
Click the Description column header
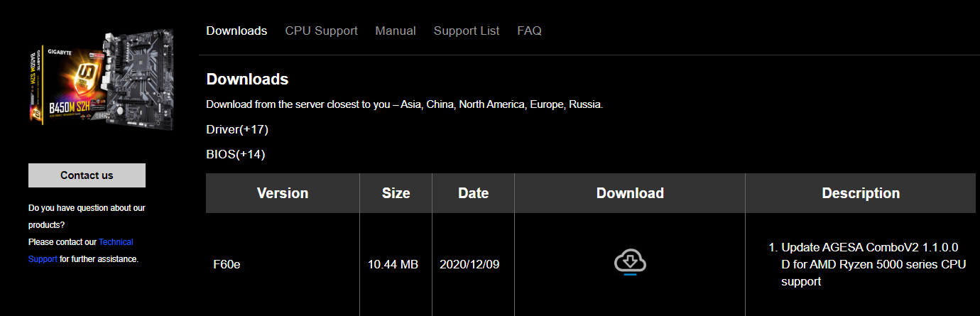[x=860, y=193]
